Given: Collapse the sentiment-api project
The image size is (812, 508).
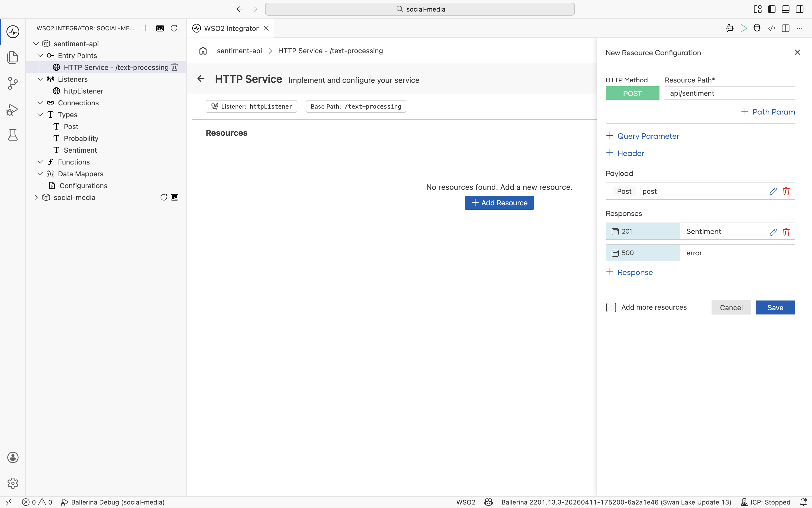Looking at the screenshot, I should pyautogui.click(x=36, y=44).
